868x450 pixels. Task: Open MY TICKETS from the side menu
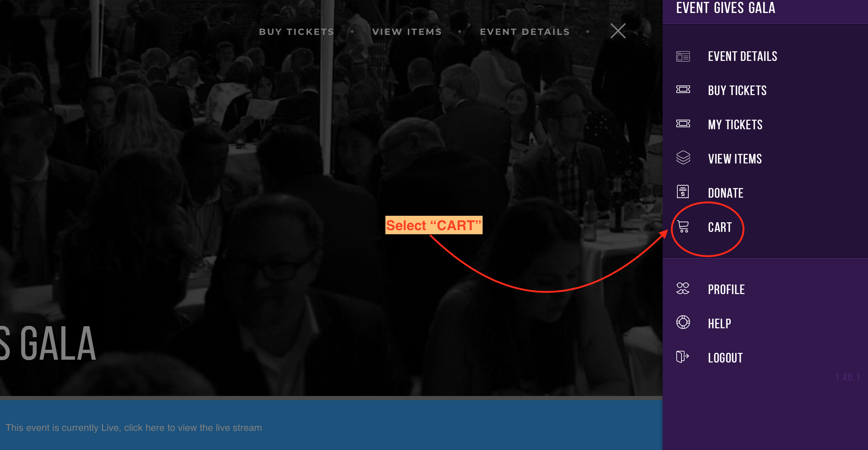(x=735, y=125)
